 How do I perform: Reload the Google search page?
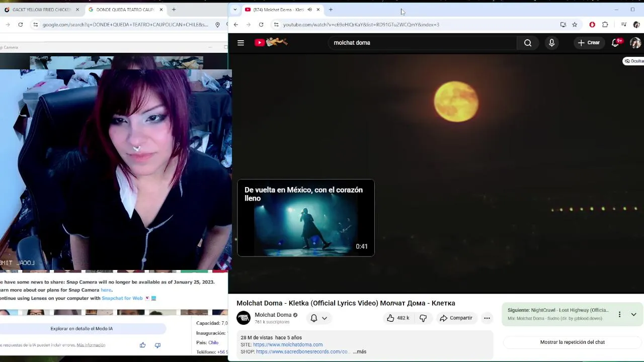click(20, 25)
